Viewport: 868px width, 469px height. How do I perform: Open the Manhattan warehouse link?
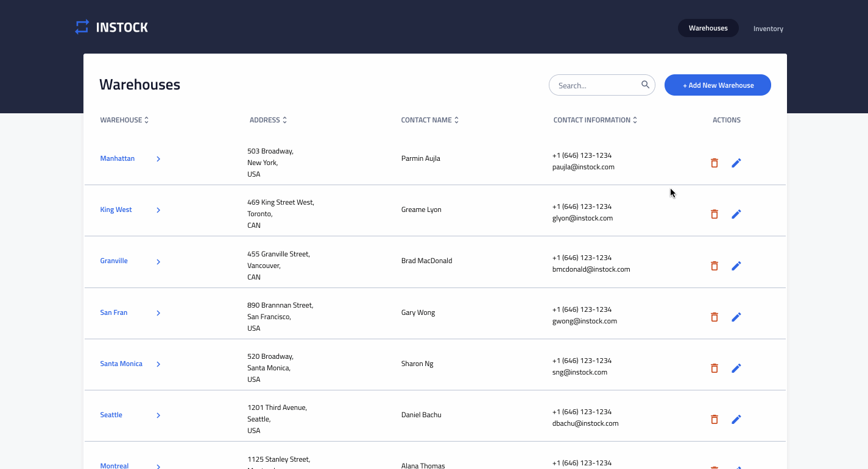(118, 158)
